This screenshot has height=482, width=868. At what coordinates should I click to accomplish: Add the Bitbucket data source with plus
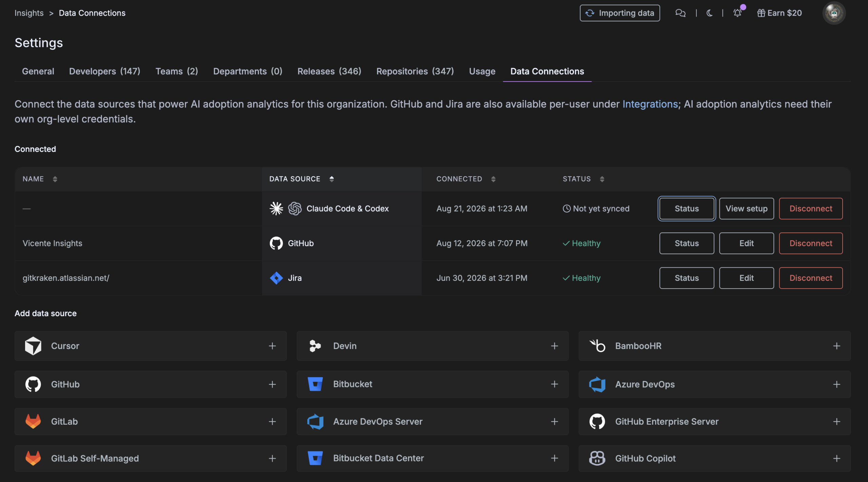[x=554, y=384]
